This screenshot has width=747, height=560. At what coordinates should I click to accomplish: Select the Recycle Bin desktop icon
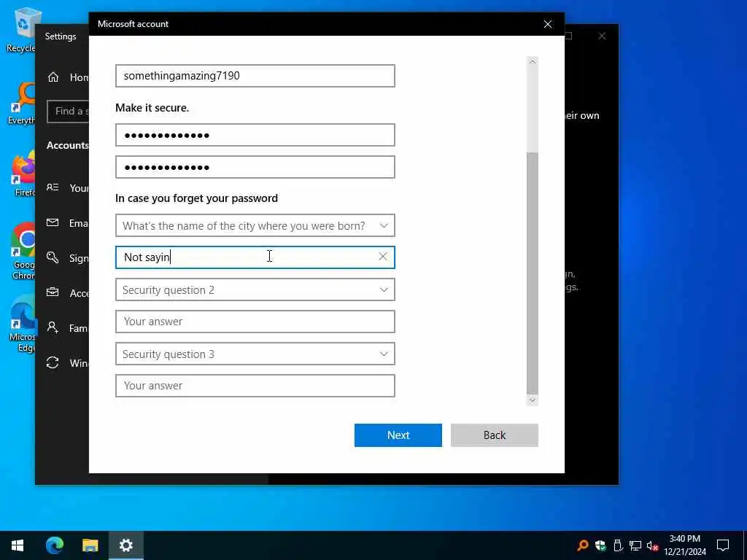coord(21,30)
